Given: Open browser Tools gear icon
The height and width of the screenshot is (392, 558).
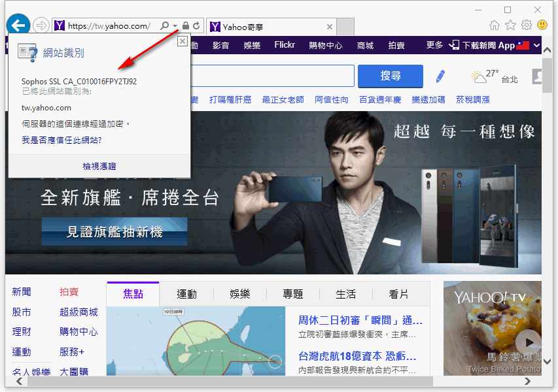Looking at the screenshot, I should click(527, 25).
